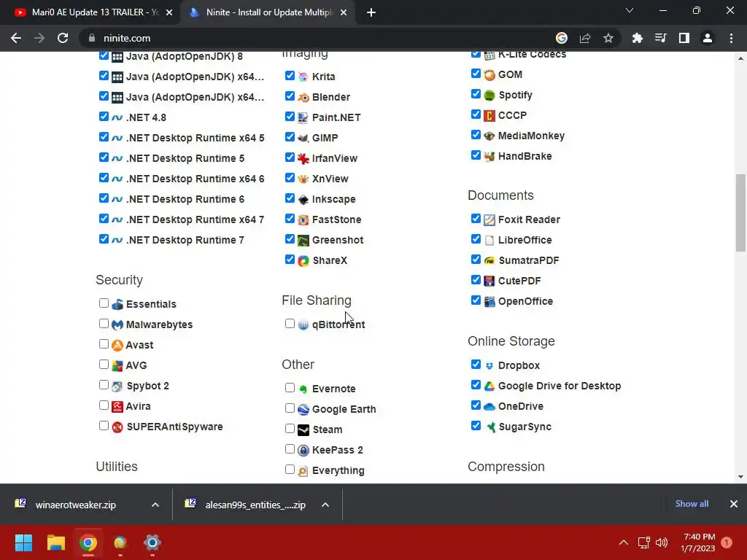Click the Greenshot icon

(303, 241)
